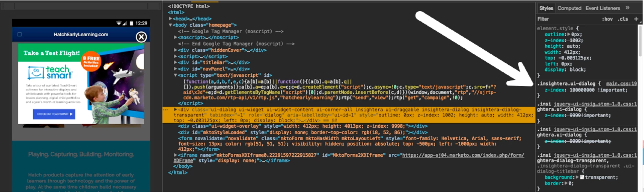Image resolution: width=644 pixels, height=194 pixels.
Task: Click the element.style selector line
Action: point(558,28)
